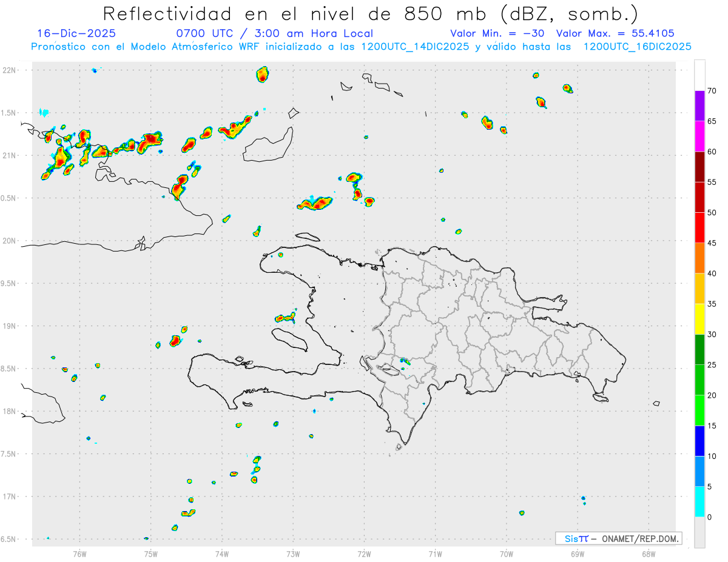Image resolution: width=728 pixels, height=562 pixels.
Task: Click the longitude axis label "76W"
Action: click(79, 554)
